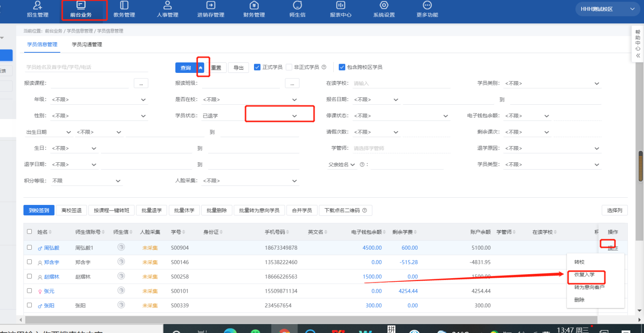This screenshot has width=644, height=333.
Task: Open 性别 dropdown
Action: click(99, 116)
